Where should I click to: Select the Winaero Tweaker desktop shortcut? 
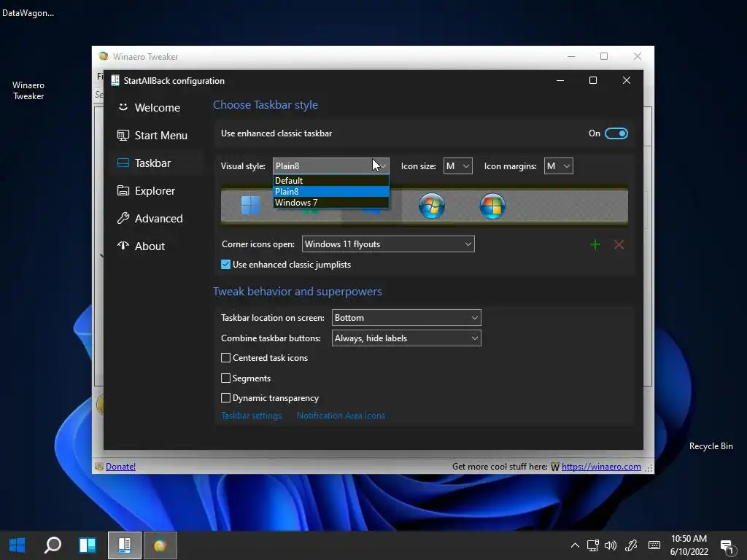click(28, 90)
